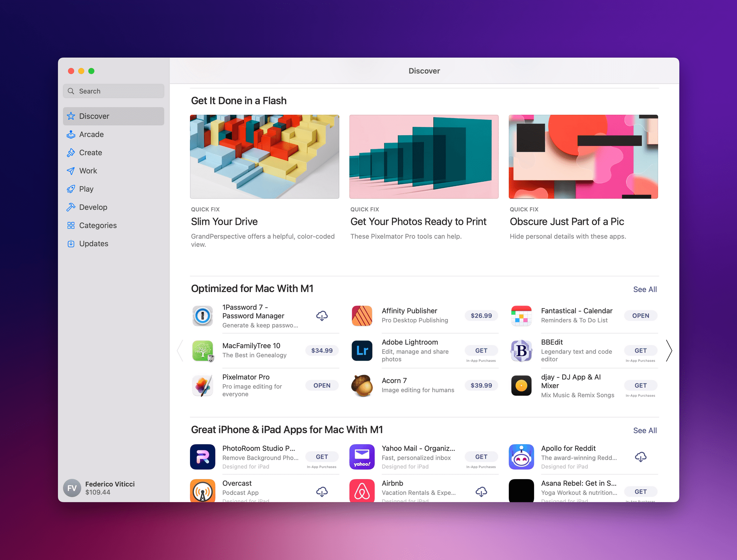The height and width of the screenshot is (560, 737).
Task: Click See All for M1 apps
Action: pos(645,289)
